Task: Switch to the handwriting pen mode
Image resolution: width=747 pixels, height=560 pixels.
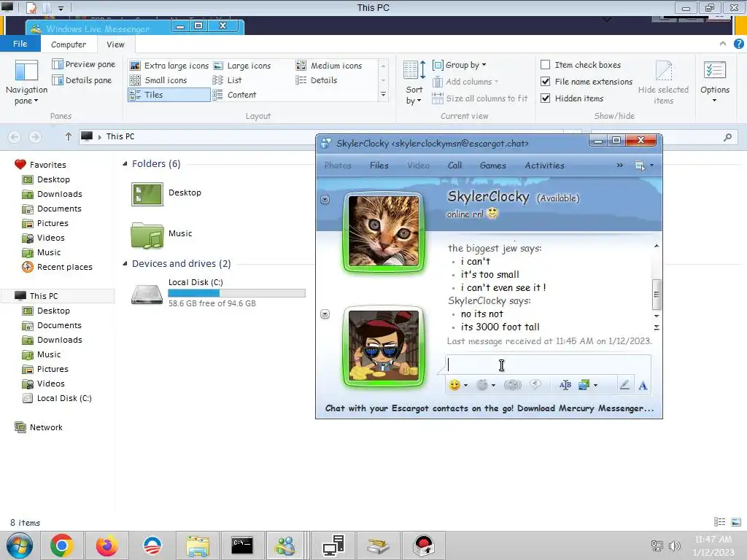Action: pos(624,385)
